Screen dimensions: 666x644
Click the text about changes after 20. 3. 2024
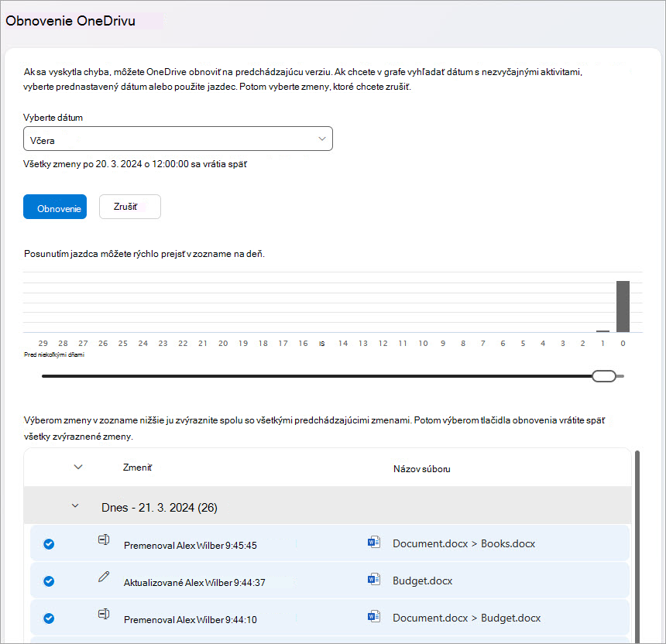[x=135, y=164]
